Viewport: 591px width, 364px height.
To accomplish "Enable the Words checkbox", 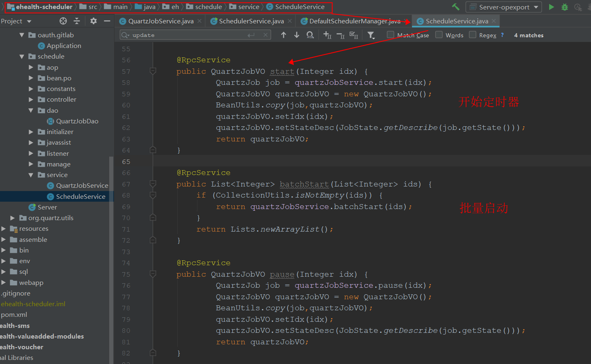I will pos(439,35).
